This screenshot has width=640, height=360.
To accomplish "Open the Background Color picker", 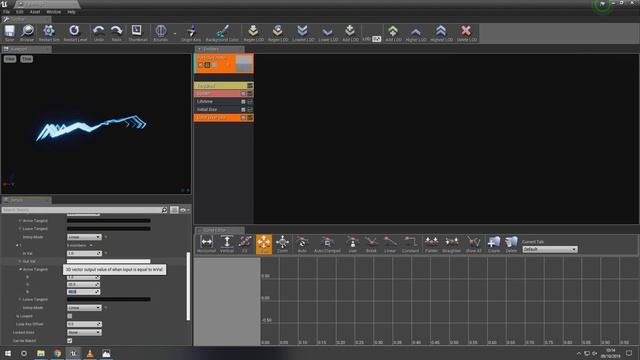I will [x=222, y=33].
